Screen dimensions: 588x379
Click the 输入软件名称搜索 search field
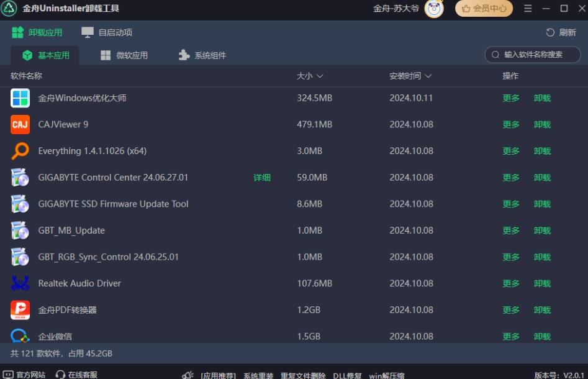tap(533, 55)
